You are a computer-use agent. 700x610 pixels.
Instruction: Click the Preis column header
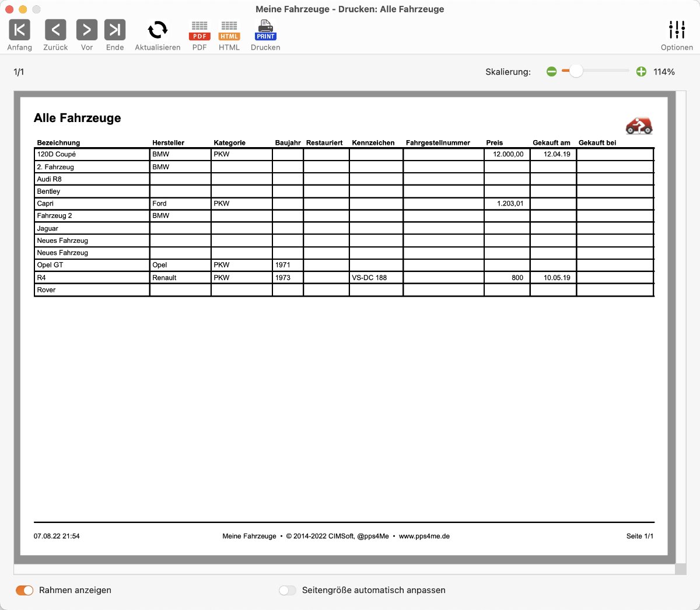[x=494, y=142]
